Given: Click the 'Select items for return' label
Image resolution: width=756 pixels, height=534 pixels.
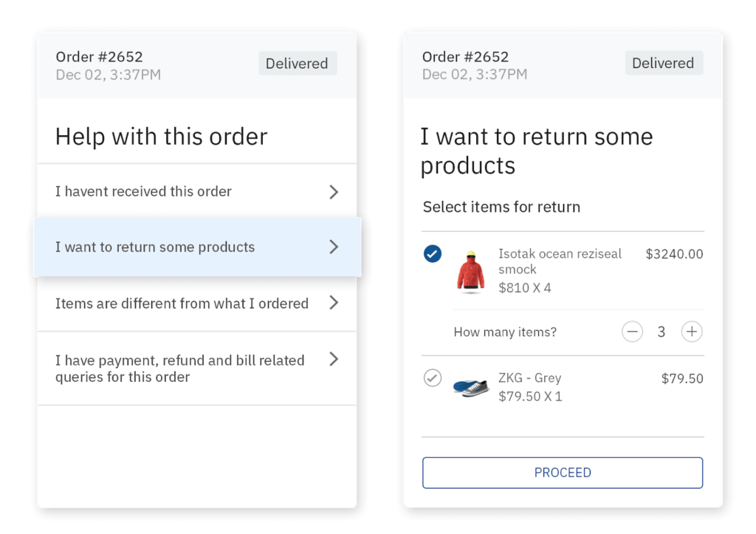Looking at the screenshot, I should pos(501,207).
